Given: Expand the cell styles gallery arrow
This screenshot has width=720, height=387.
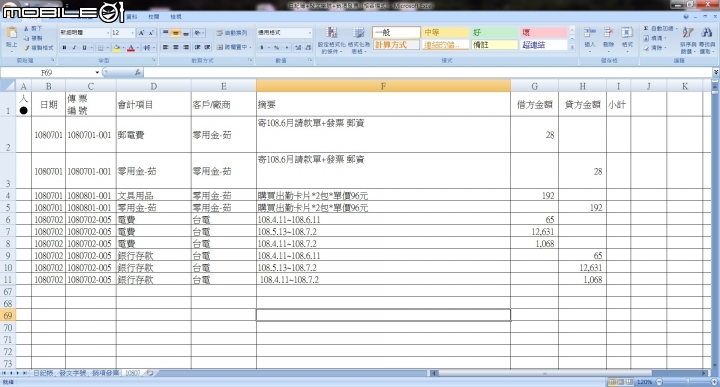Looking at the screenshot, I should pyautogui.click(x=572, y=47).
